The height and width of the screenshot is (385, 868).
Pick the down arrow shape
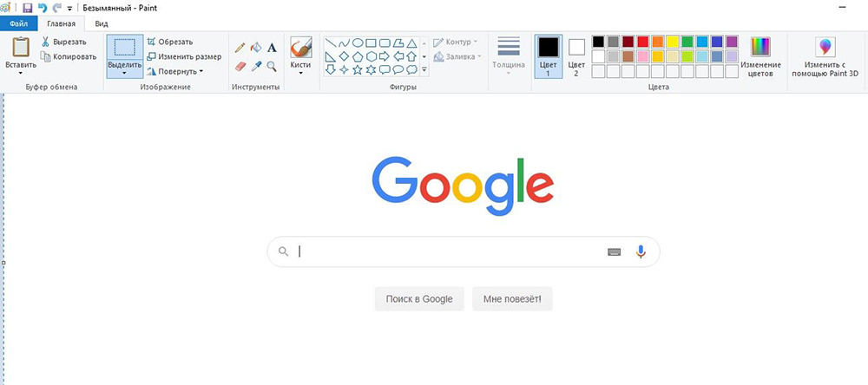[331, 69]
